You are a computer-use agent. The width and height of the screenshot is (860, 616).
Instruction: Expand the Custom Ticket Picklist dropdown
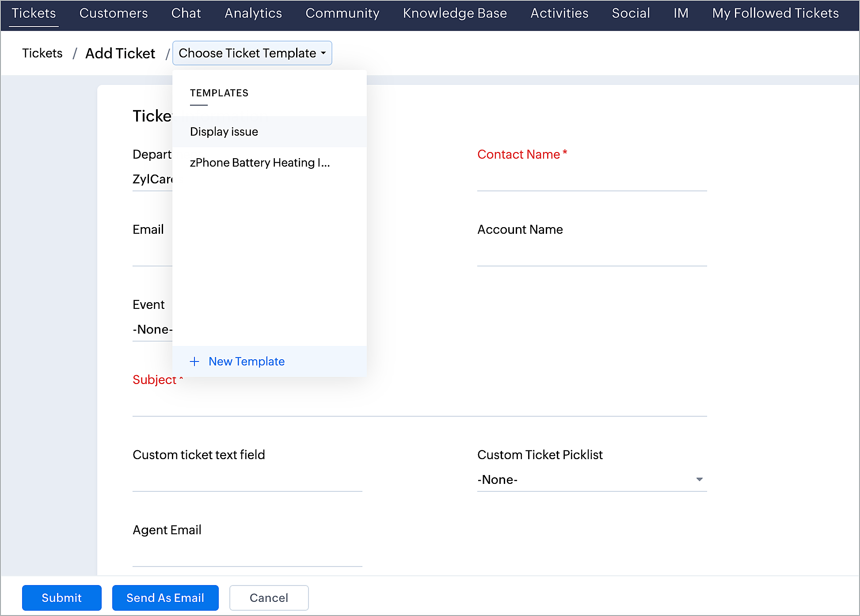pos(591,479)
